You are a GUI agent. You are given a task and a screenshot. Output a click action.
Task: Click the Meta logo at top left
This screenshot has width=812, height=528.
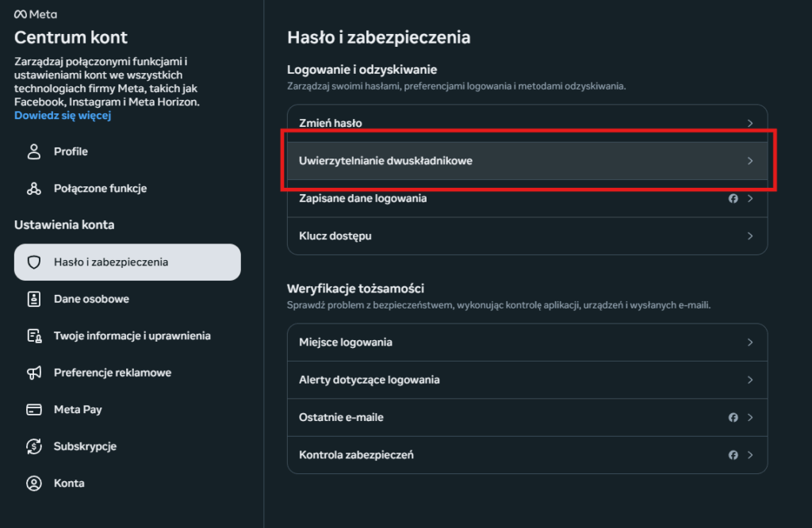(34, 13)
